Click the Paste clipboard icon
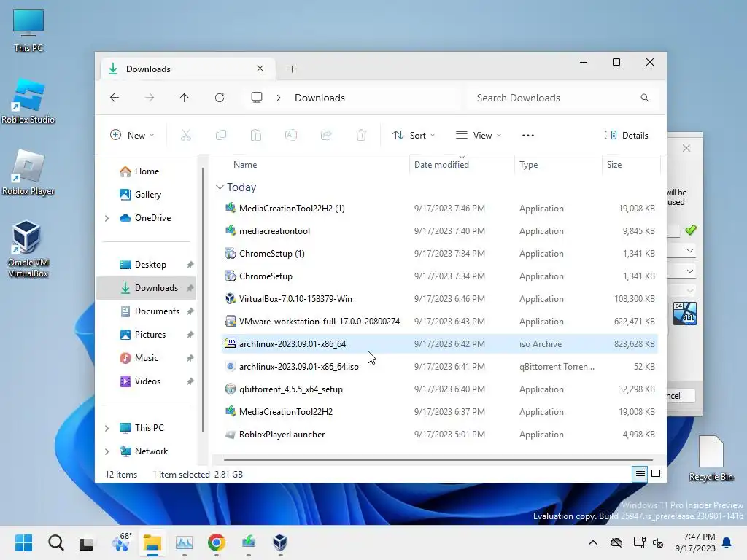The width and height of the screenshot is (747, 560). coord(256,135)
